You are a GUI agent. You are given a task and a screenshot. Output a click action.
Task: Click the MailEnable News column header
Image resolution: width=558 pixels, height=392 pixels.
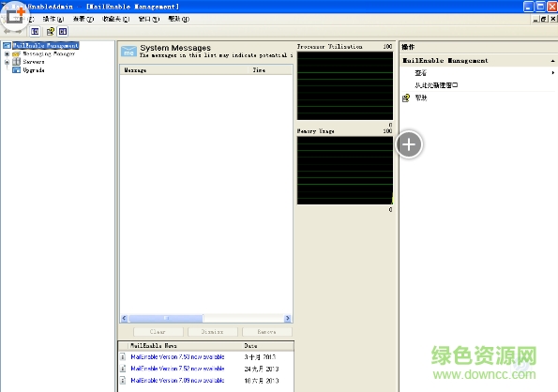click(185, 346)
